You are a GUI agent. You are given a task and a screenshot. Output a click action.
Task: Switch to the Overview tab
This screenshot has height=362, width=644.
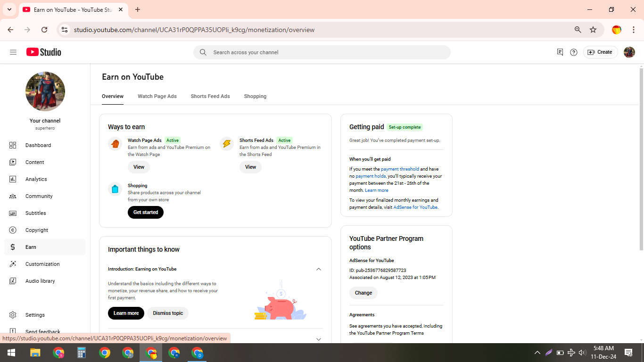(113, 96)
